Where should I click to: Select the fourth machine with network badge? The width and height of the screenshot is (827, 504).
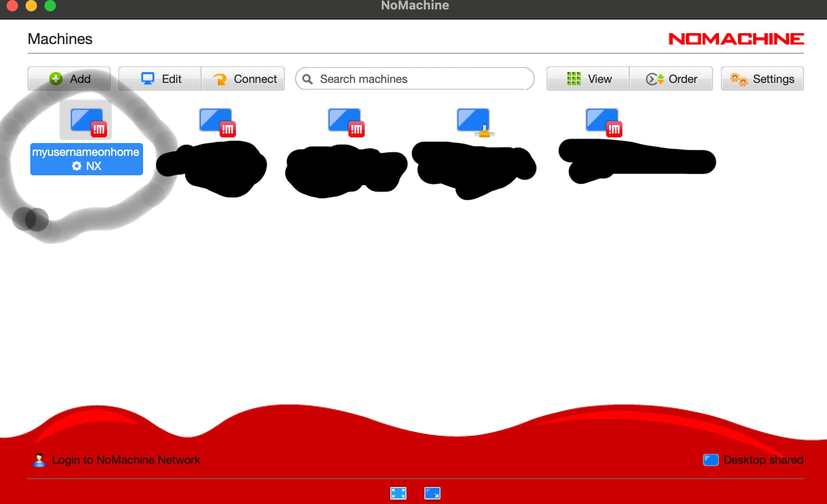click(474, 121)
